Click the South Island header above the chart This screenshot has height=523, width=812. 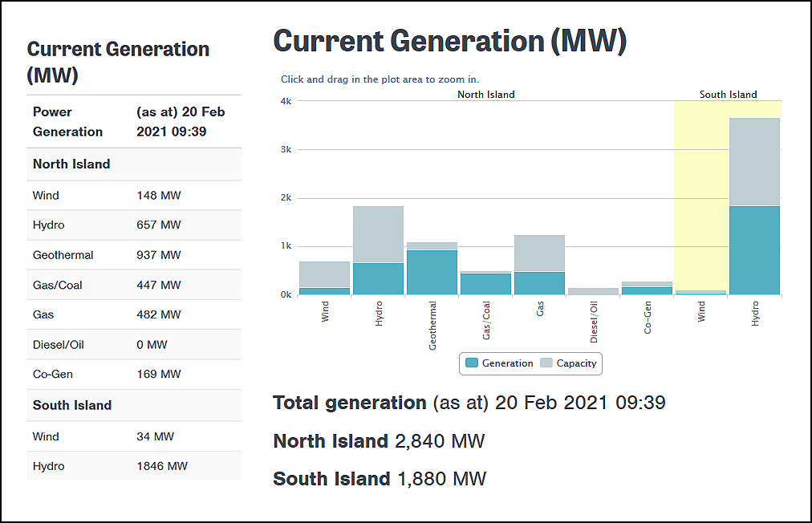tap(728, 95)
